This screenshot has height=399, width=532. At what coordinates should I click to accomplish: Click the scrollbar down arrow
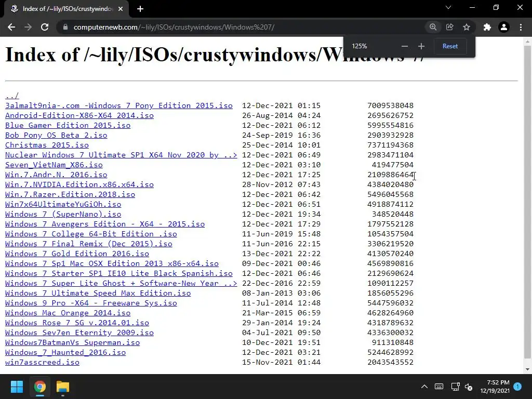pyautogui.click(x=527, y=369)
